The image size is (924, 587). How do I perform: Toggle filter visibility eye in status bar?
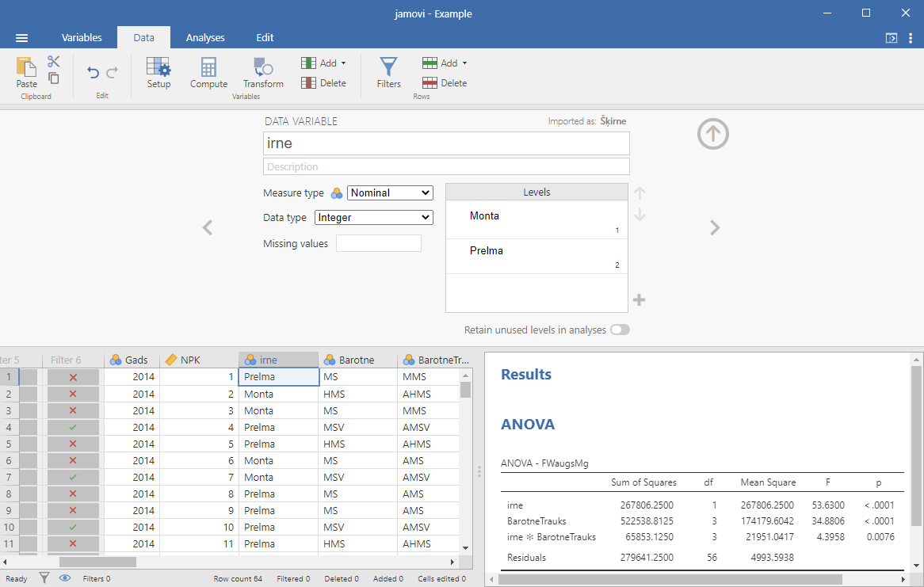pos(65,578)
